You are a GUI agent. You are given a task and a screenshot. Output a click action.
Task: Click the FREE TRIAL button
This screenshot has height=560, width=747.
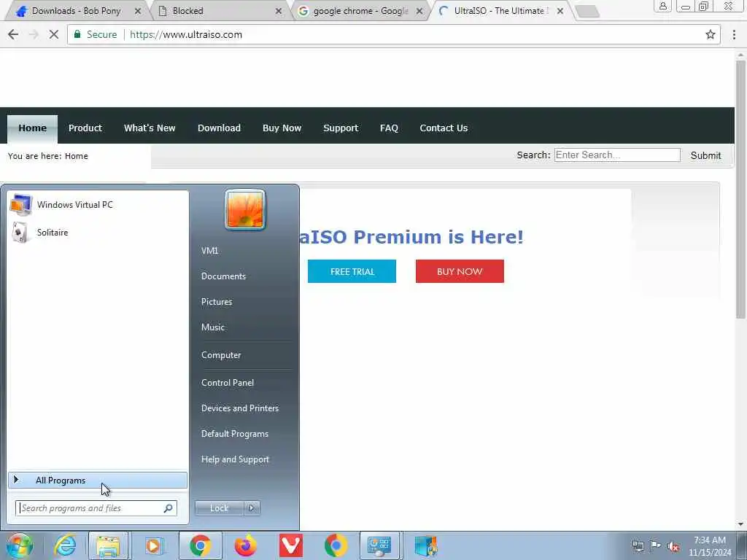coord(352,271)
